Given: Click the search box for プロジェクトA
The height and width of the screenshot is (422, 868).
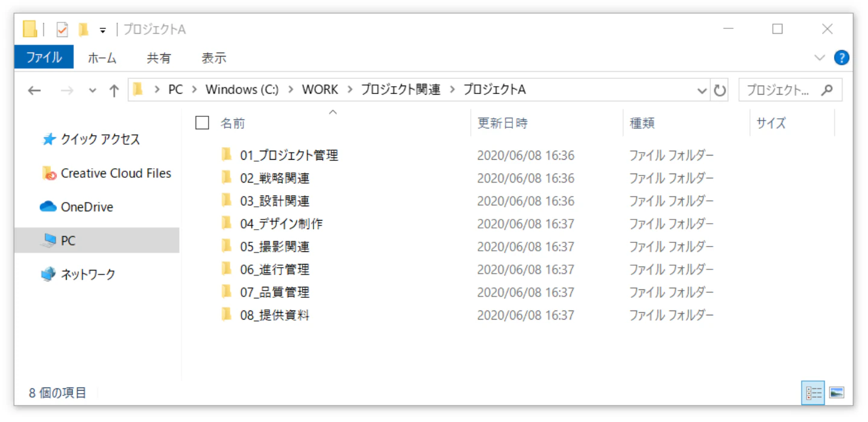Looking at the screenshot, I should 790,90.
